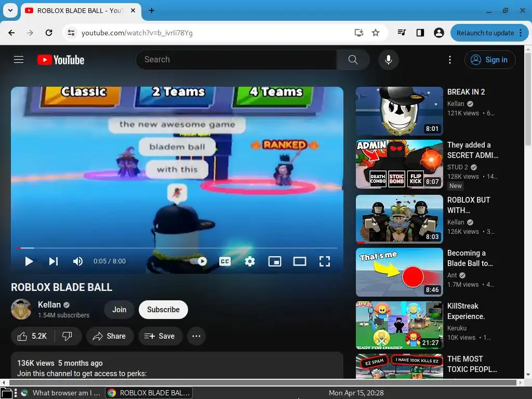532x399 pixels.
Task: Click the Sign in button
Action: click(490, 60)
